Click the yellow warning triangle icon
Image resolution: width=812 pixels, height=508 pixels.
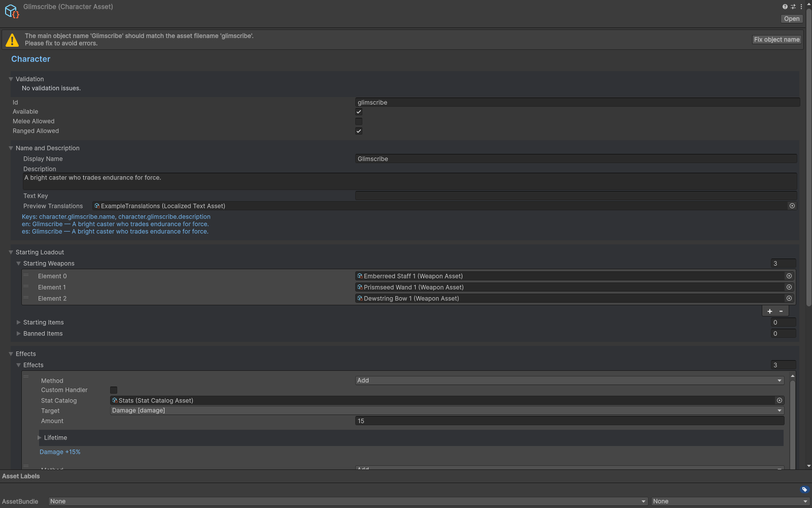12,40
